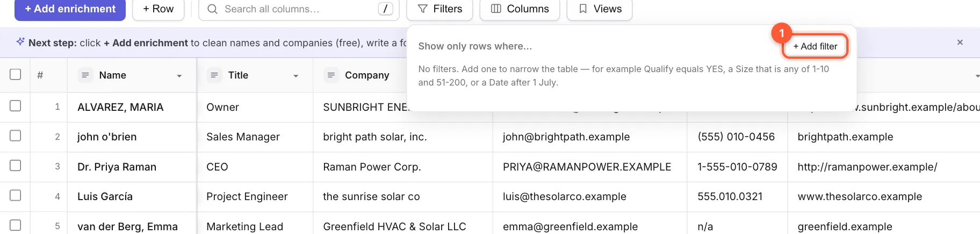Select the row 4 checkbox
This screenshot has height=234, width=980.
16,195
